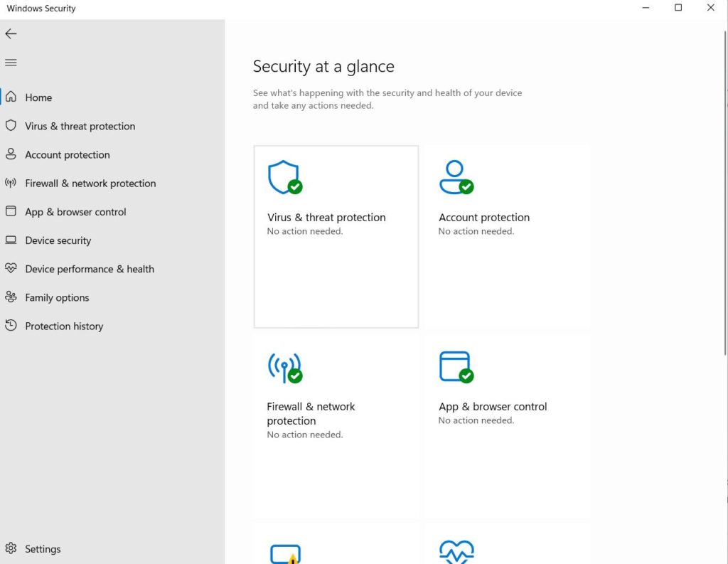Open Home in the sidebar
Screen dimensions: 728x564
[112, 97]
